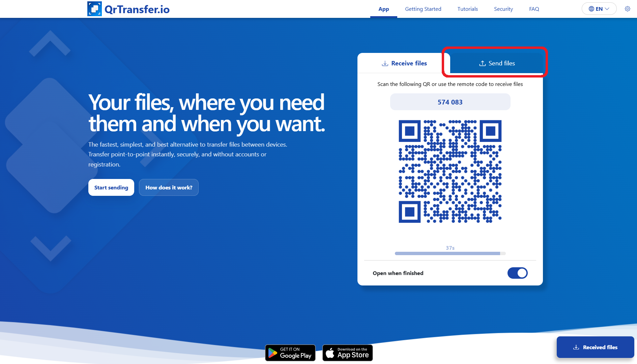Click the Download on the App Store badge
Viewport: 637px width, 364px height.
point(348,353)
